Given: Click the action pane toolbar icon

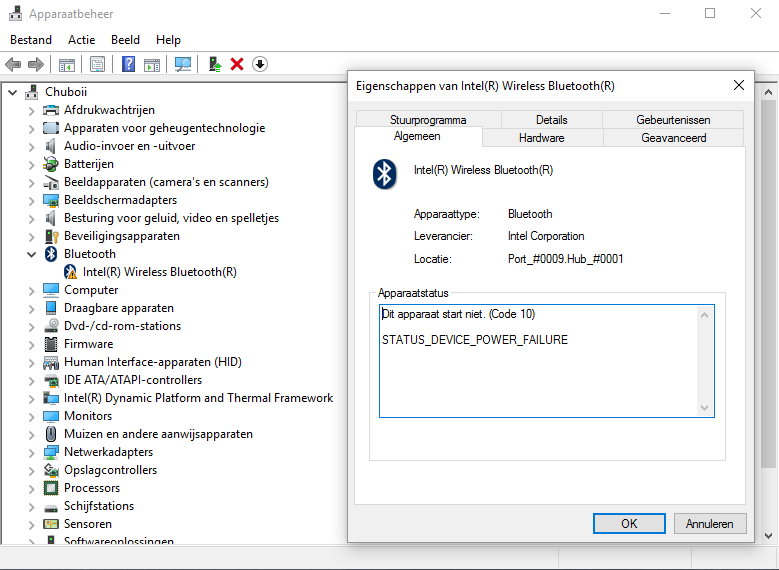Looking at the screenshot, I should pyautogui.click(x=152, y=65).
